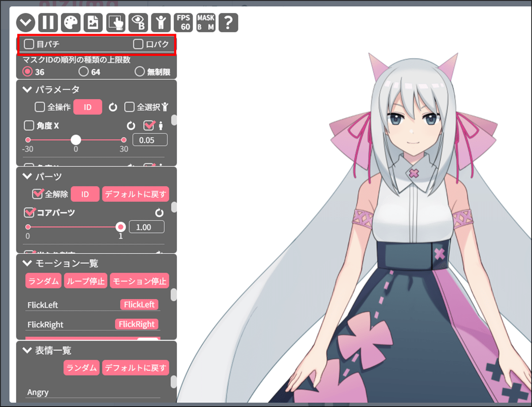The width and height of the screenshot is (532, 407).
Task: Toggle the eye B display icon
Action: pyautogui.click(x=137, y=22)
